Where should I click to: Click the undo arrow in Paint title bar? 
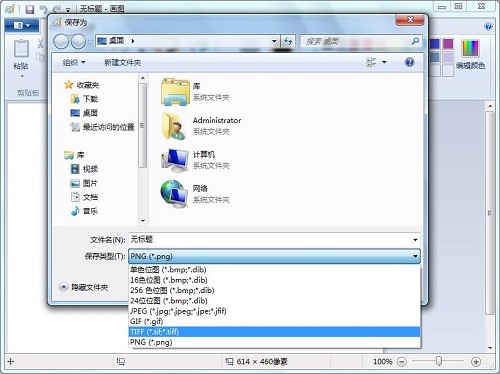coord(43,9)
